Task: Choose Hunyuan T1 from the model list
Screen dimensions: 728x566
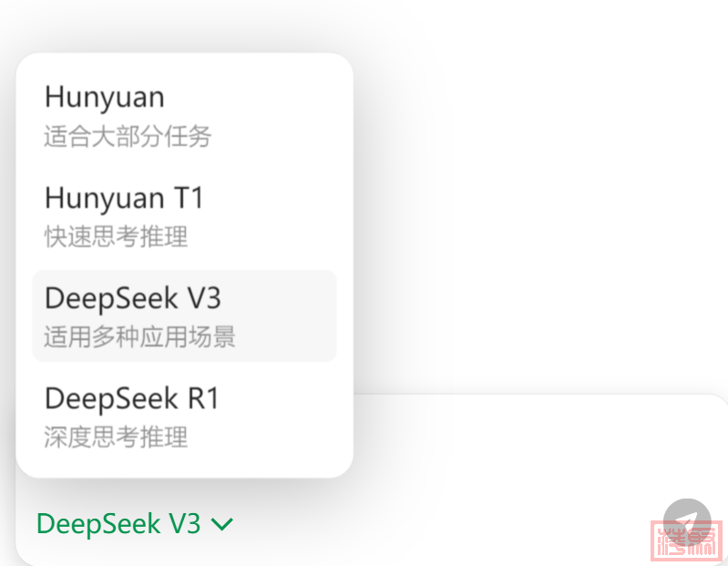Action: coord(184,216)
